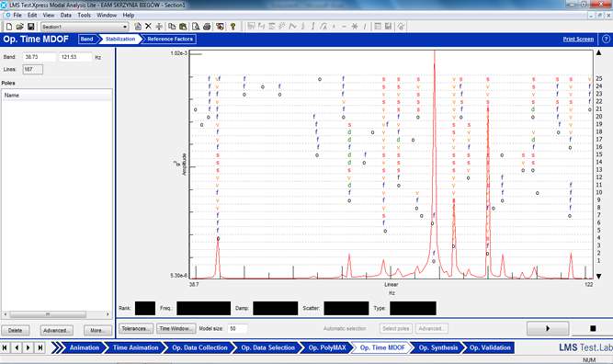This screenshot has width=613, height=364.
Task: Click the Name column header in Poles
Action: [x=57, y=96]
